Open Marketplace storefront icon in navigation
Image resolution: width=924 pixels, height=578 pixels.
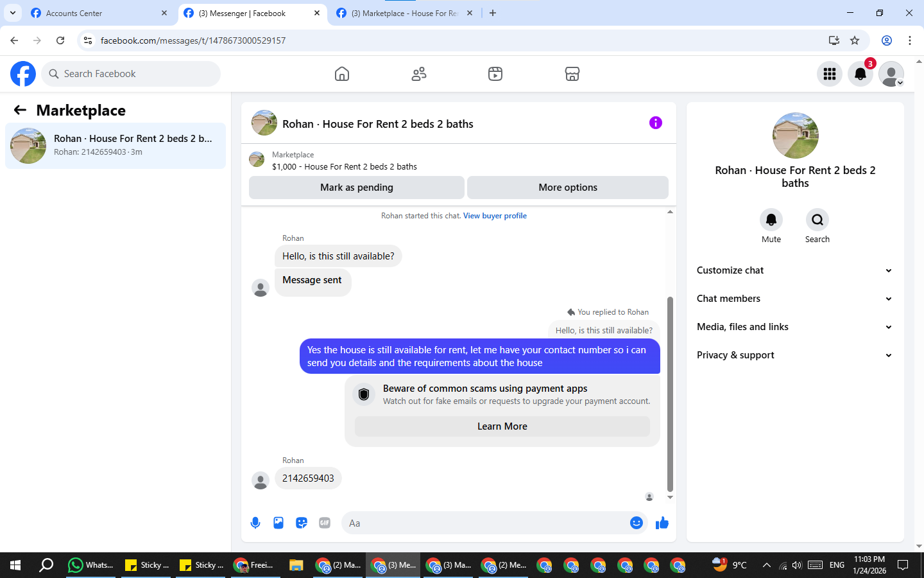point(572,74)
